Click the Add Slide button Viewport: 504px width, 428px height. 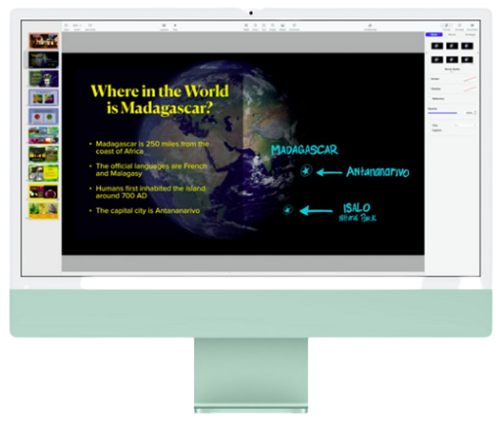[90, 27]
